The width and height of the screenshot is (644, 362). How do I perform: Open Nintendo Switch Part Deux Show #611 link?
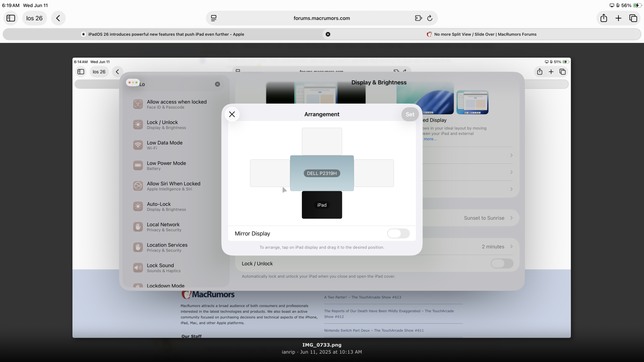374,330
